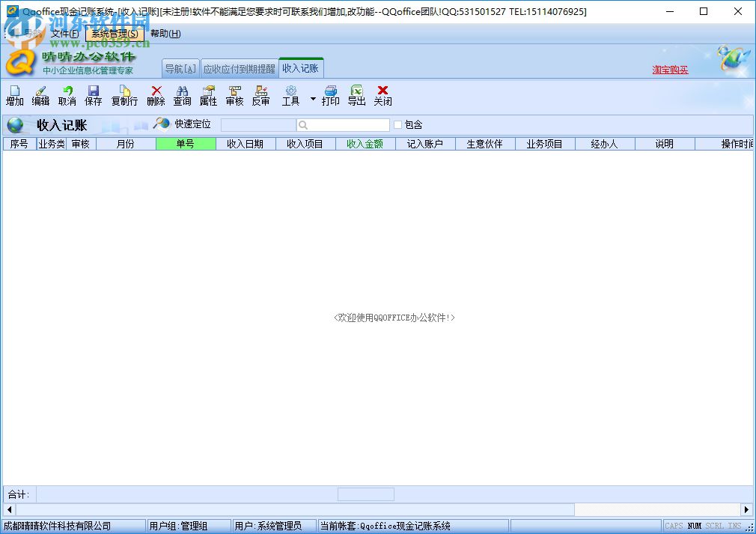Switch to the 应收应付到期提醒 tab
Image resolution: width=756 pixels, height=534 pixels.
(x=239, y=67)
